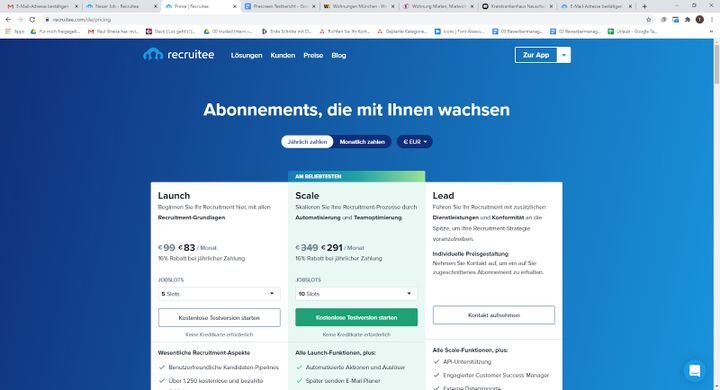Screen dimensions: 720x390
Task: Open the Lösungen menu
Action: pyautogui.click(x=247, y=55)
